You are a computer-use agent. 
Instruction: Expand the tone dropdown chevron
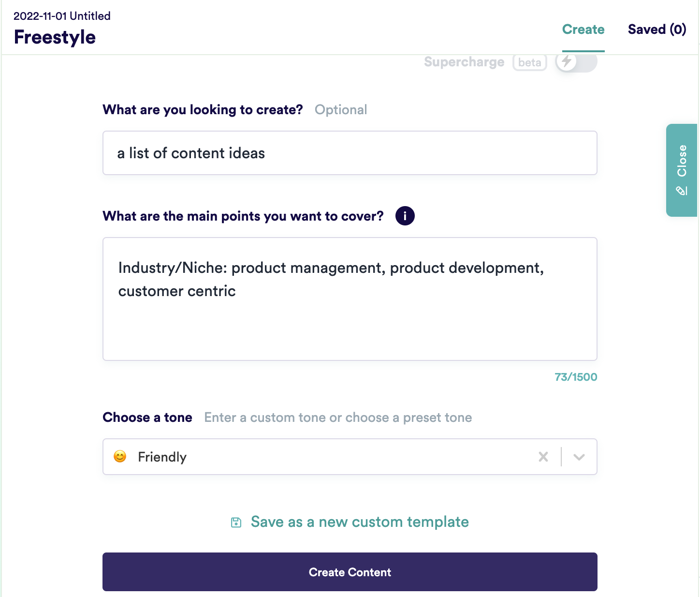click(579, 457)
